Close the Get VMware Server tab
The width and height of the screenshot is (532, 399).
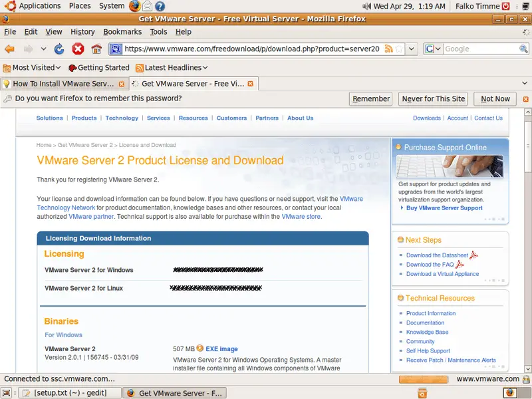click(251, 84)
